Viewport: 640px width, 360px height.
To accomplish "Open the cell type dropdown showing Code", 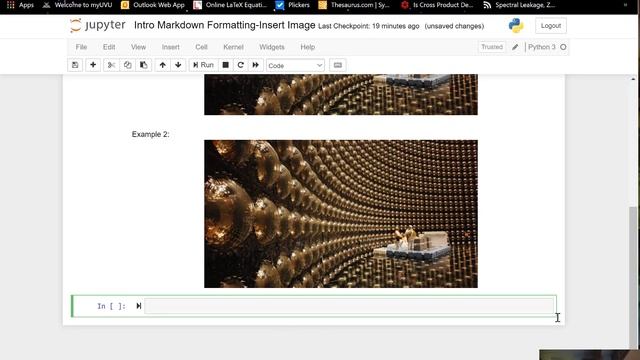I will (x=295, y=65).
